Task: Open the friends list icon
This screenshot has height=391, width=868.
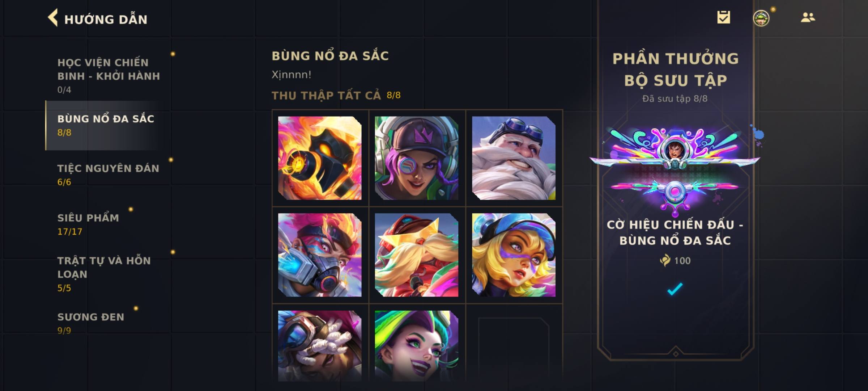Action: [x=808, y=17]
